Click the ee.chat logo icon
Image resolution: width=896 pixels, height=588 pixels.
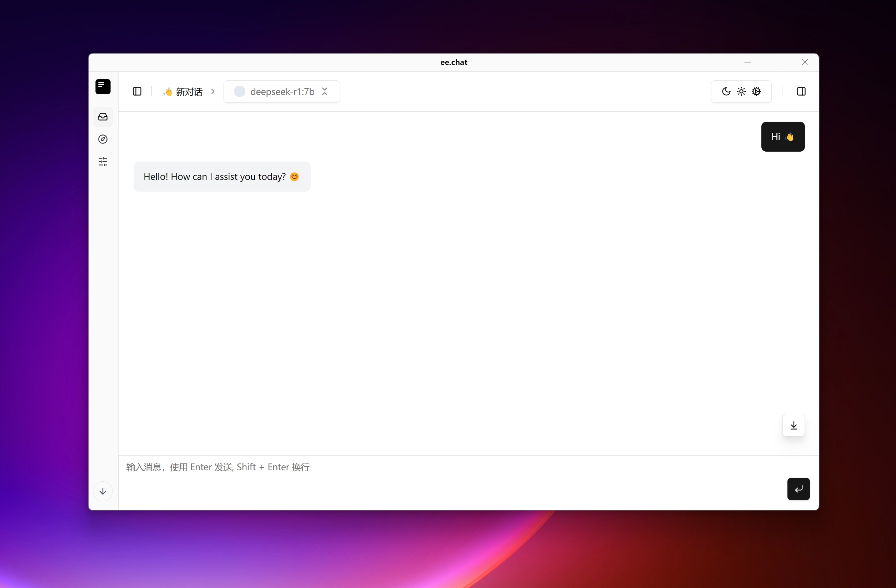pyautogui.click(x=103, y=87)
